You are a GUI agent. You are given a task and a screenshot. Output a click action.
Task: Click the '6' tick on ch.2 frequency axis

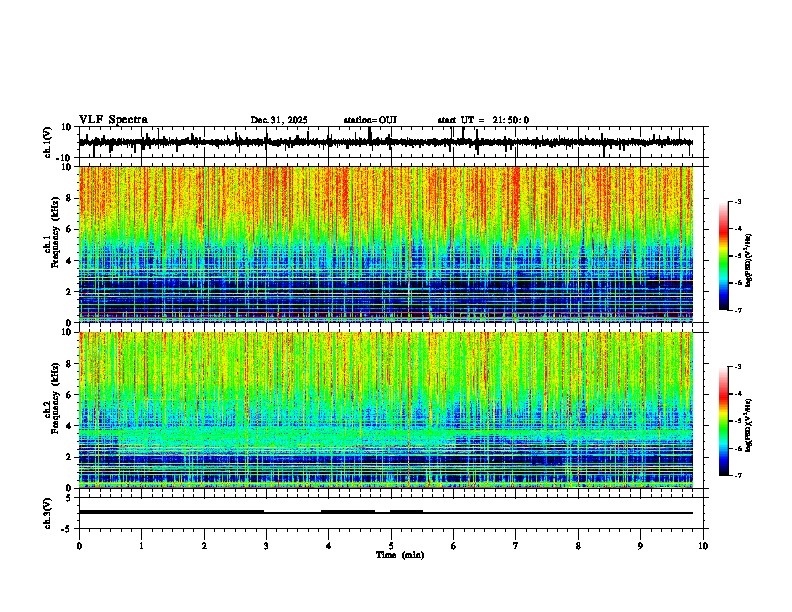click(70, 394)
